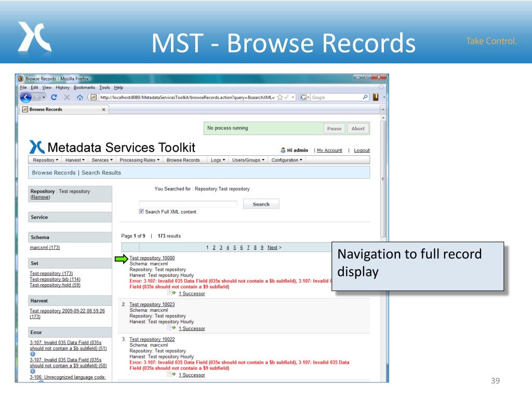Open the My Account link
The width and height of the screenshot is (532, 399).
(x=329, y=150)
